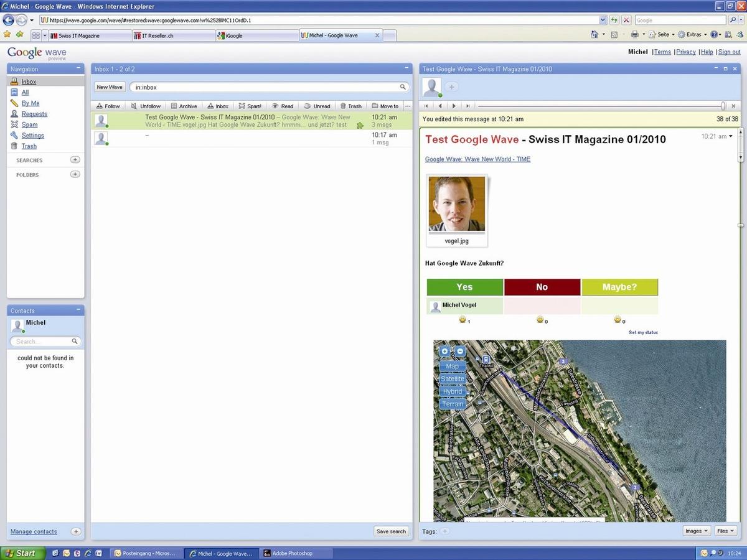Open the Seite menu in the IE toolbar
This screenshot has width=747, height=560.
point(662,35)
